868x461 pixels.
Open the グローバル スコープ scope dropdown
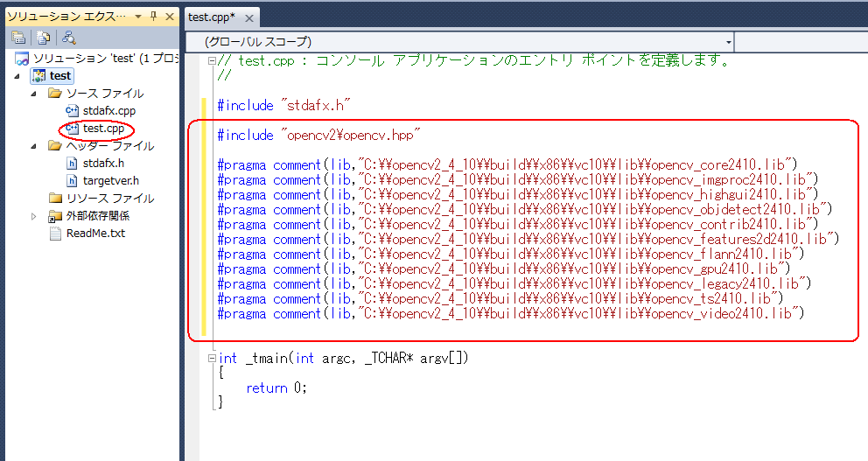click(x=729, y=42)
